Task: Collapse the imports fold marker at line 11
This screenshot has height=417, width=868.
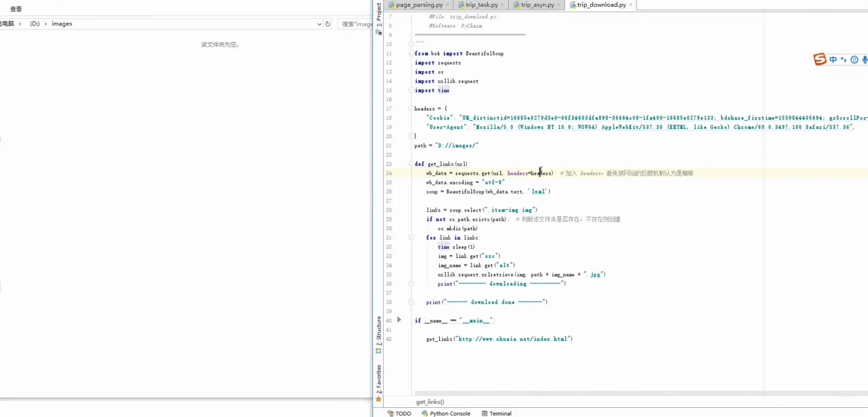Action: (x=411, y=53)
